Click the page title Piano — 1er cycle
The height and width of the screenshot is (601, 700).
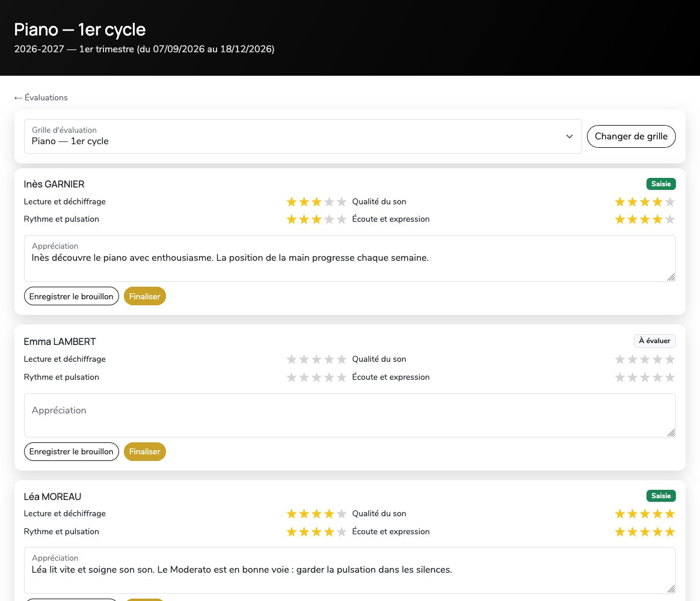(80, 29)
